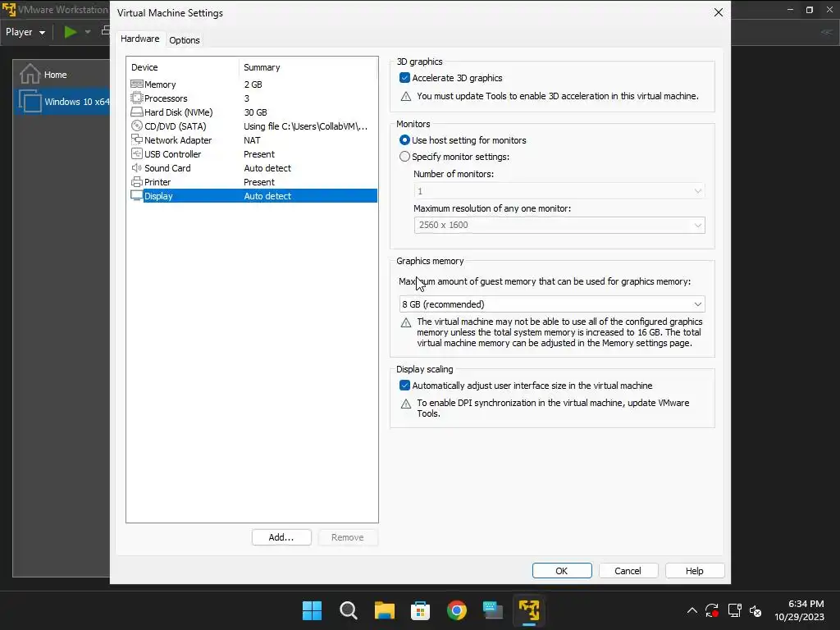Click the USB Controller icon
This screenshot has height=630, width=840.
coord(137,153)
